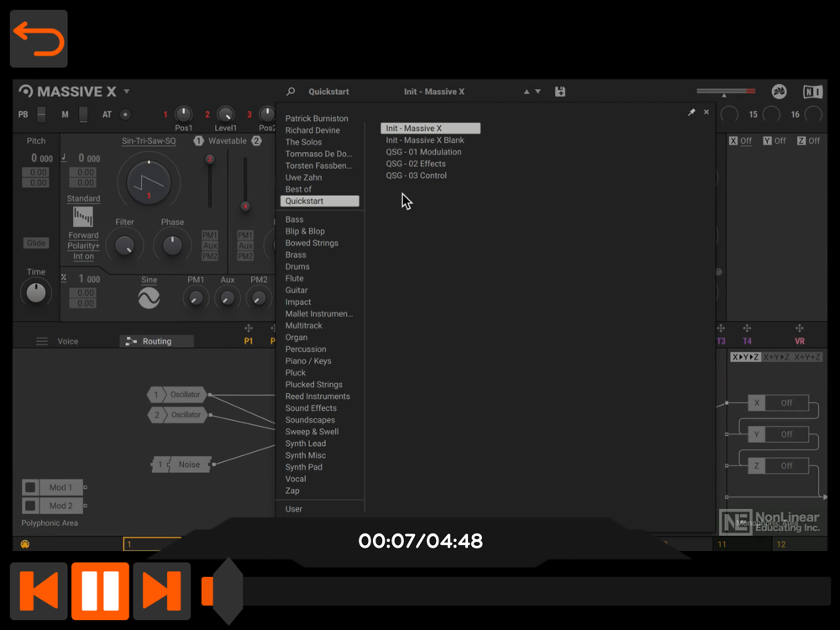Click macro knob 1 Pos1
This screenshot has width=840, height=630.
[x=183, y=113]
